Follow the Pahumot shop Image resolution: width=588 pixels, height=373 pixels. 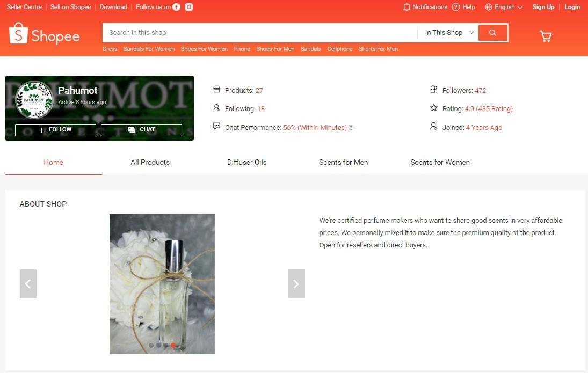pyautogui.click(x=55, y=130)
